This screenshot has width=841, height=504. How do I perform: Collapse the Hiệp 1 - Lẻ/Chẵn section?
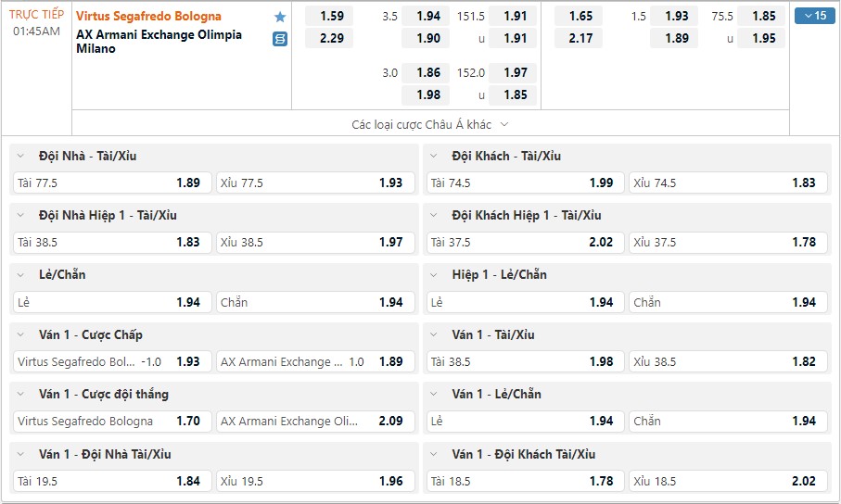(x=433, y=275)
